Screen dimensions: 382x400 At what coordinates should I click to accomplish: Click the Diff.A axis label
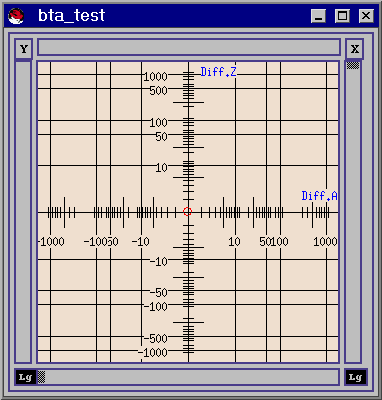point(319,196)
